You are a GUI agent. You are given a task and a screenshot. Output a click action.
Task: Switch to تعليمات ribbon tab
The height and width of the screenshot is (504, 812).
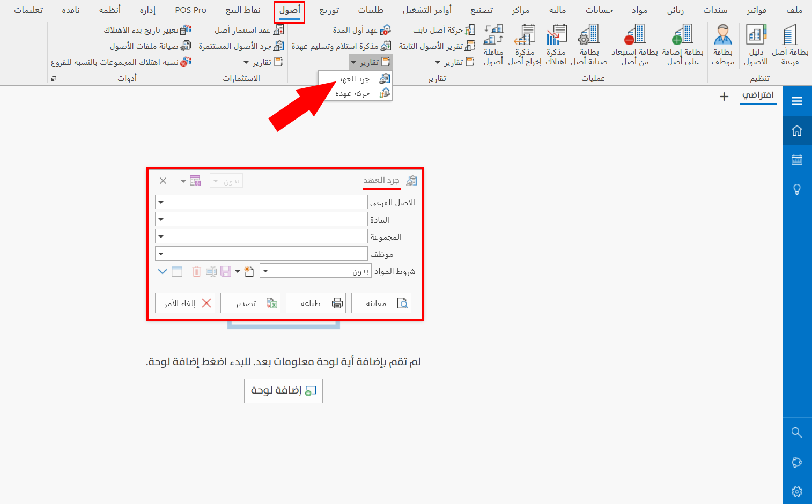pos(28,10)
